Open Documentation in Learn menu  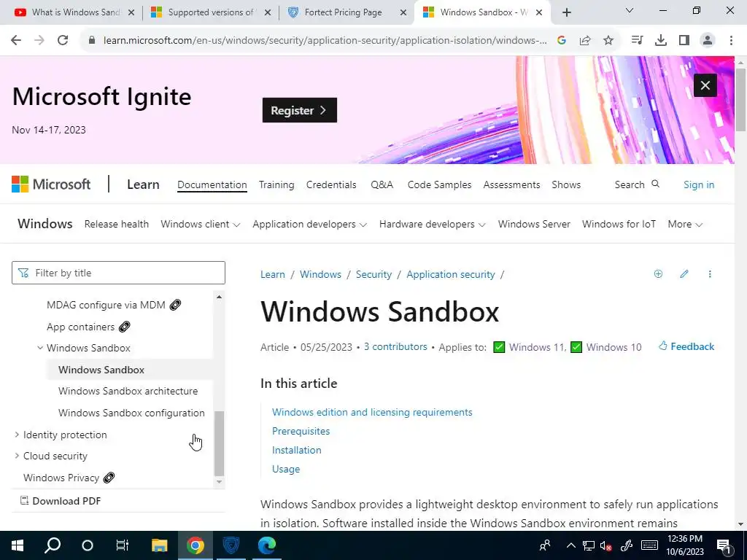212,184
